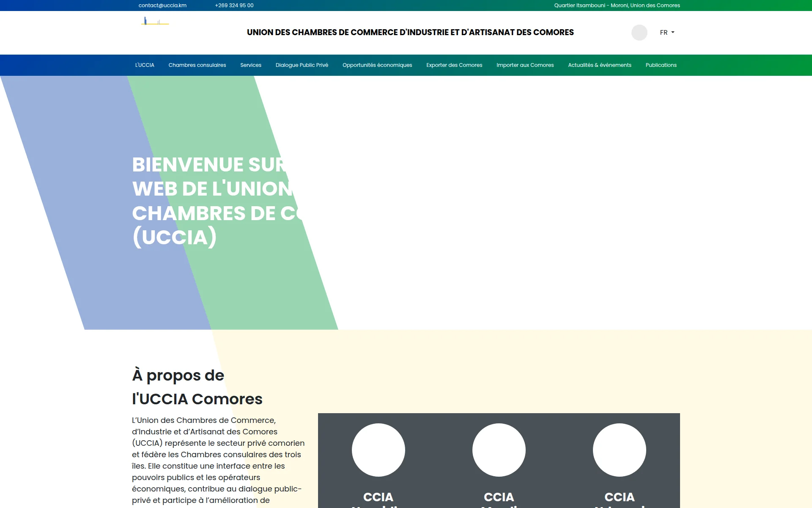This screenshot has width=812, height=508.
Task: Select Dialogue Public Privé in navigation
Action: [302, 65]
